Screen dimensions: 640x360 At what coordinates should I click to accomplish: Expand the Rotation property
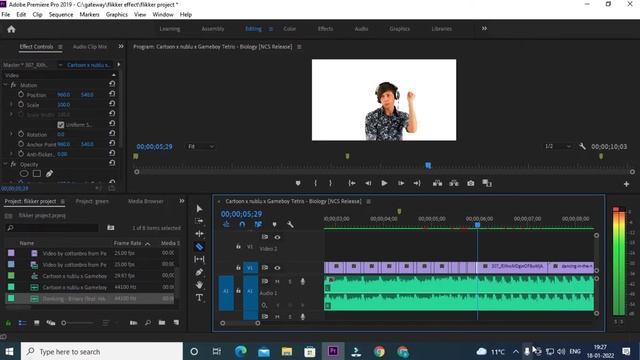[11, 134]
